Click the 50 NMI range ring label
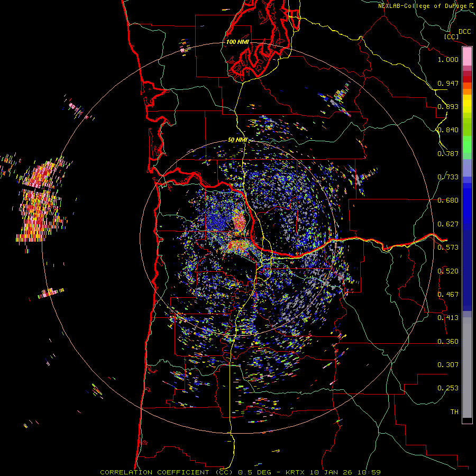Screen dimensions: 476x476 tap(237, 140)
